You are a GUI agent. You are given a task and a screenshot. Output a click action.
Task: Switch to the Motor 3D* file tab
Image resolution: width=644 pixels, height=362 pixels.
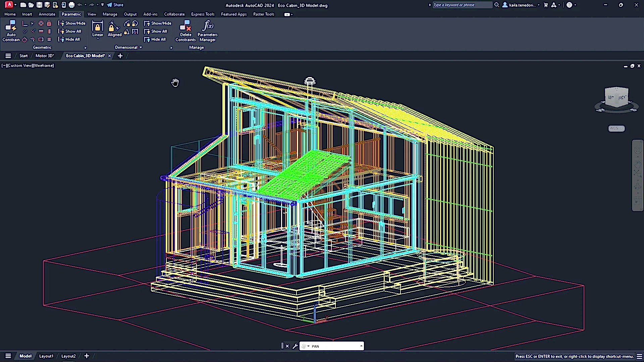[x=45, y=56]
